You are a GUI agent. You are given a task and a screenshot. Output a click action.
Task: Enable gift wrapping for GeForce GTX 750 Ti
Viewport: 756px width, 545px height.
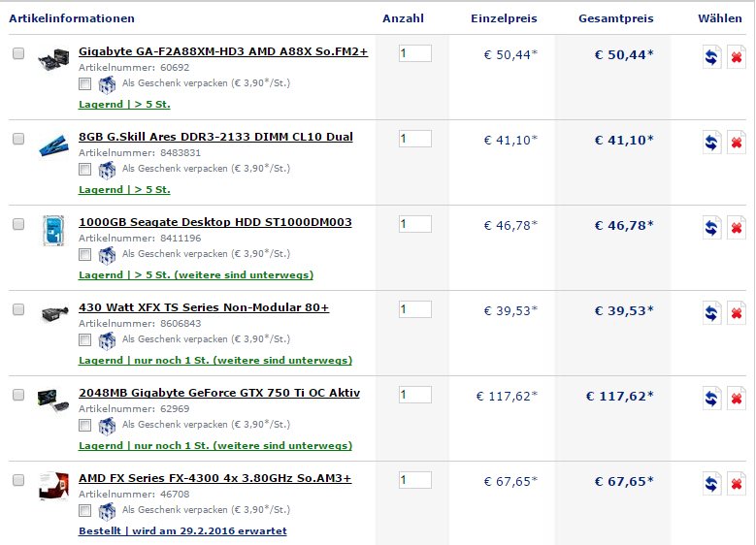pyautogui.click(x=84, y=425)
